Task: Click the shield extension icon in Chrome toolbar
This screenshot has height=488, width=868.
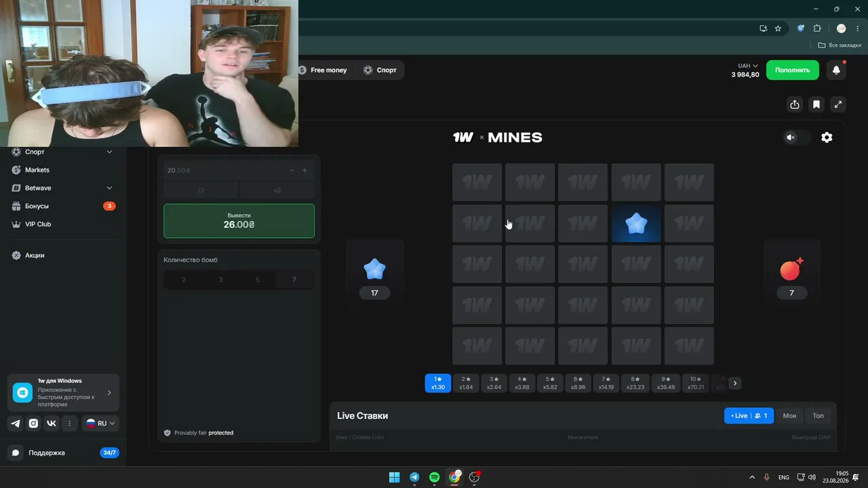Action: pos(801,28)
